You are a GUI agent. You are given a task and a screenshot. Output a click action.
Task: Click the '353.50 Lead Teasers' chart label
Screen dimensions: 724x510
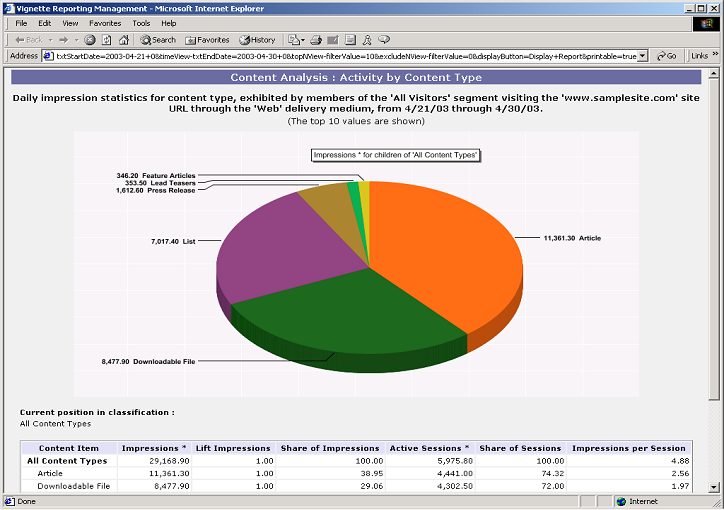[160, 183]
